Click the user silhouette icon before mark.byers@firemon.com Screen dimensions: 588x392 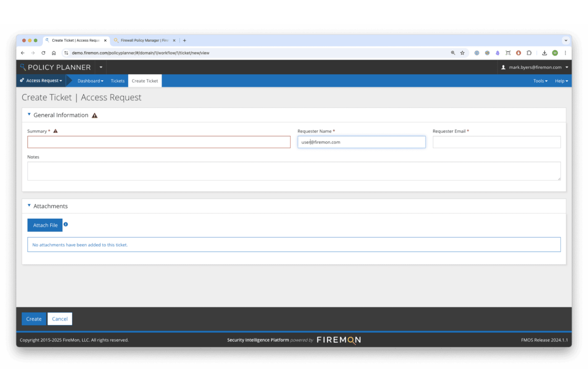[503, 67]
